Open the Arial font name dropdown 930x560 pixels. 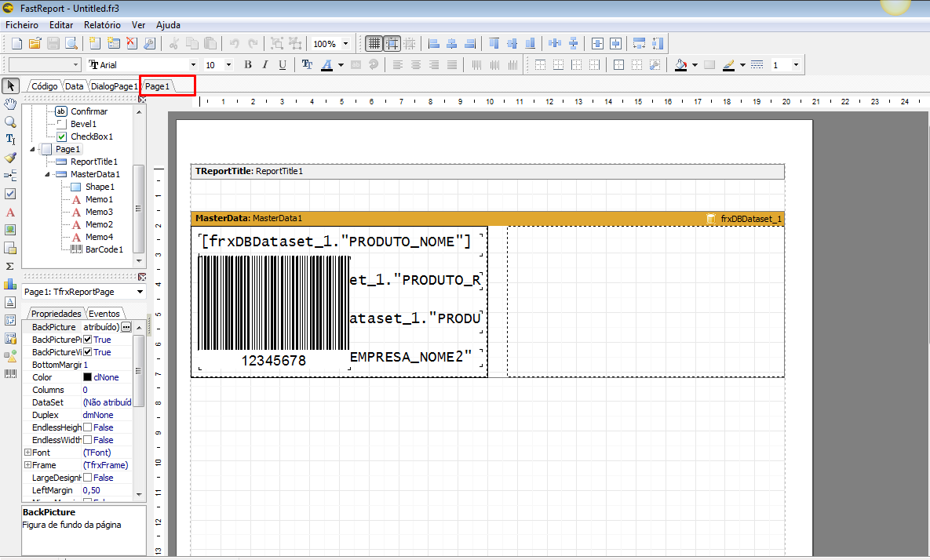pos(193,64)
